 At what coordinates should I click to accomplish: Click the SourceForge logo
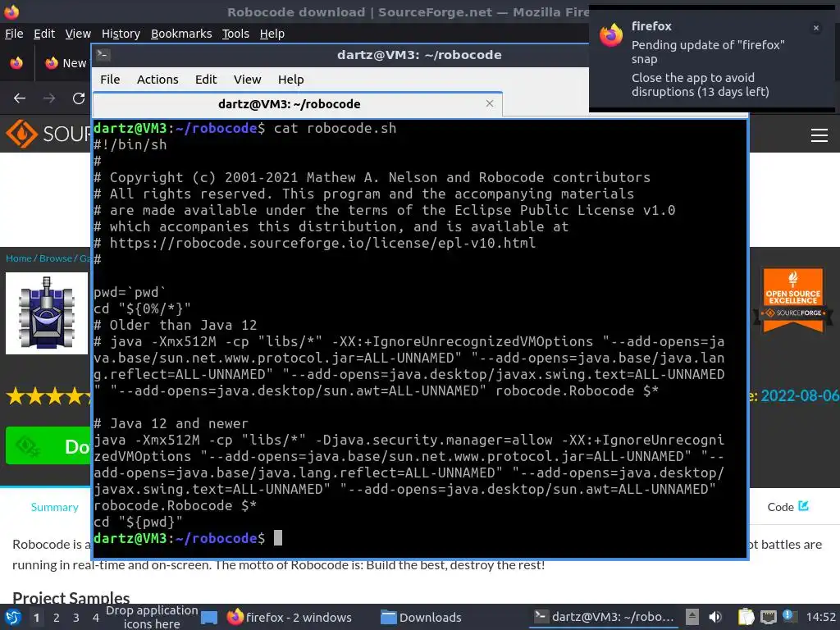(x=48, y=134)
